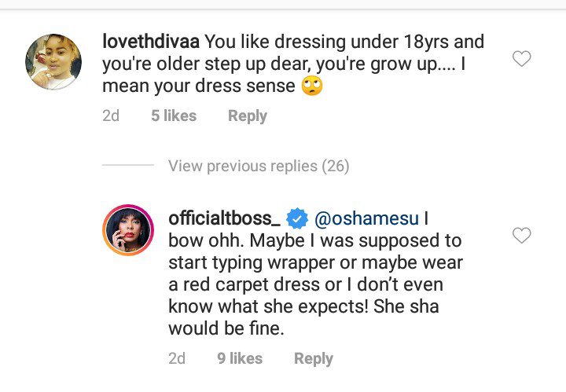Like the lovethdivaa comment with the heart
The height and width of the screenshot is (392, 566).
pyautogui.click(x=522, y=59)
